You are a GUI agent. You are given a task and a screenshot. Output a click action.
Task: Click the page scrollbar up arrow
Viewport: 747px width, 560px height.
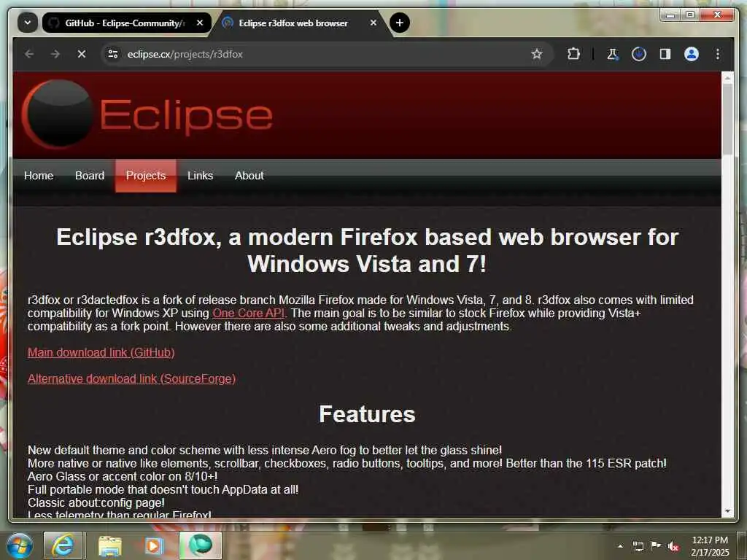[727, 77]
